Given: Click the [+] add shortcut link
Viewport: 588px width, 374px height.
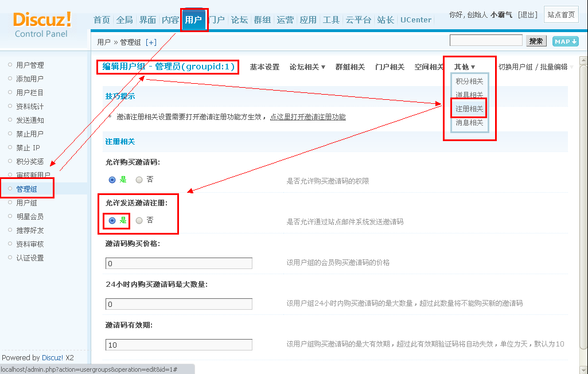Looking at the screenshot, I should point(151,42).
